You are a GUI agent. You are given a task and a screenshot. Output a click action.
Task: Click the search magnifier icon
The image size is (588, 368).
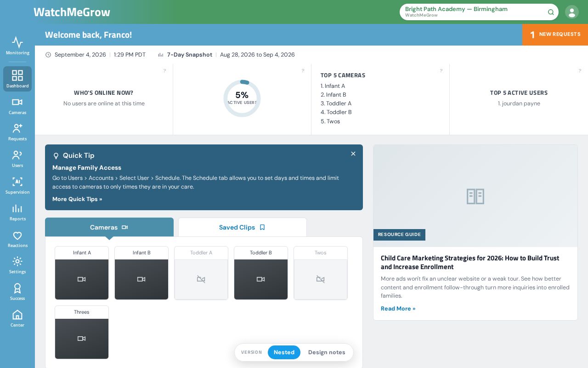point(551,12)
